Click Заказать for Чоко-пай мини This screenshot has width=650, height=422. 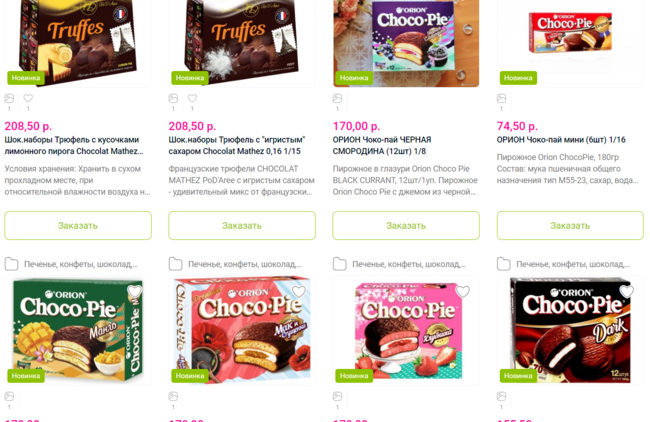pos(570,226)
